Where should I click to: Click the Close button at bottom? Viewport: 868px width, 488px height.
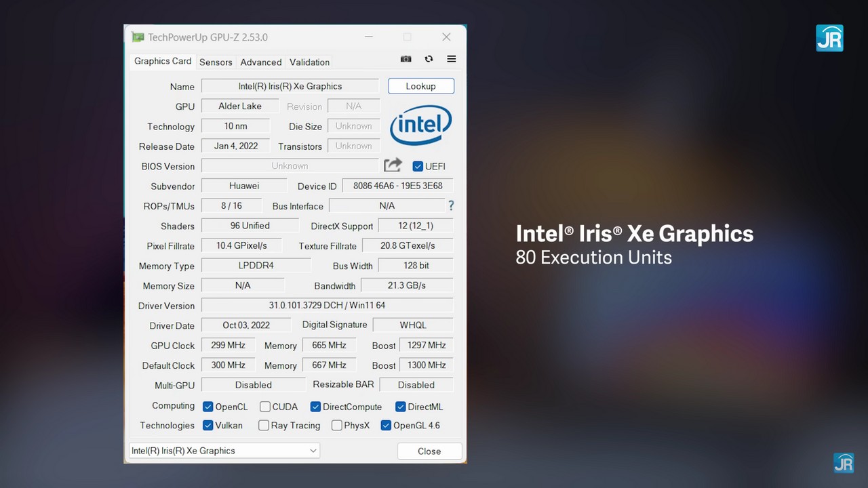429,451
